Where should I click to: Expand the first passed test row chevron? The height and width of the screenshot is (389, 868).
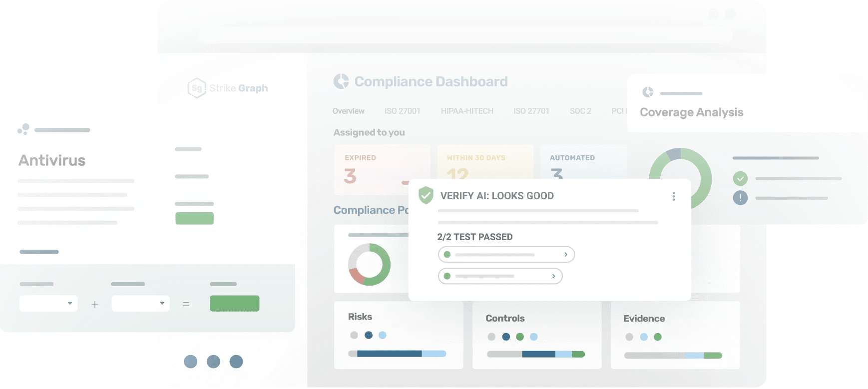565,255
